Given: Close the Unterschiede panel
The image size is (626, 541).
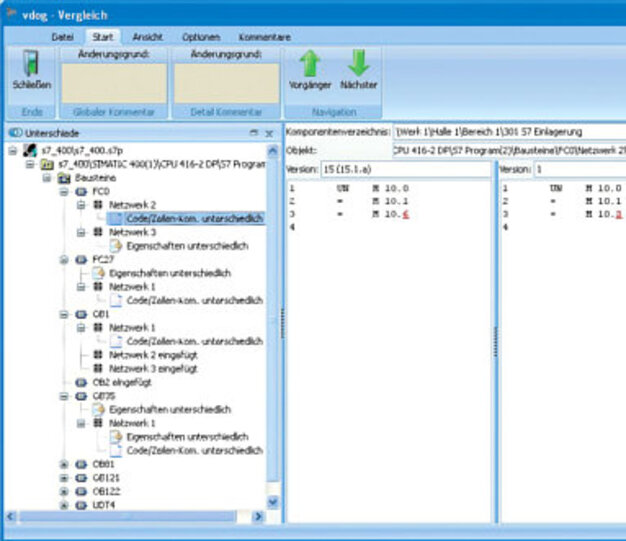Looking at the screenshot, I should point(269,133).
